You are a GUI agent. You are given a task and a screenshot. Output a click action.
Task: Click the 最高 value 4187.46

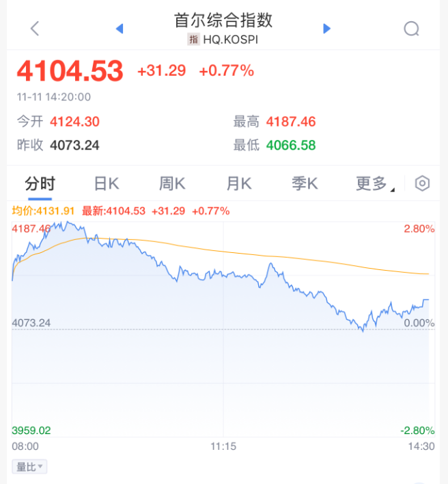pyautogui.click(x=292, y=122)
